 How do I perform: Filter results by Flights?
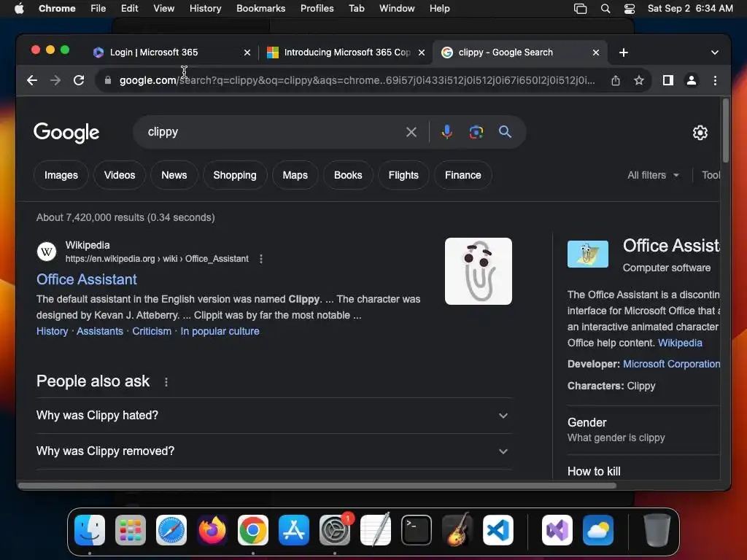coord(403,175)
